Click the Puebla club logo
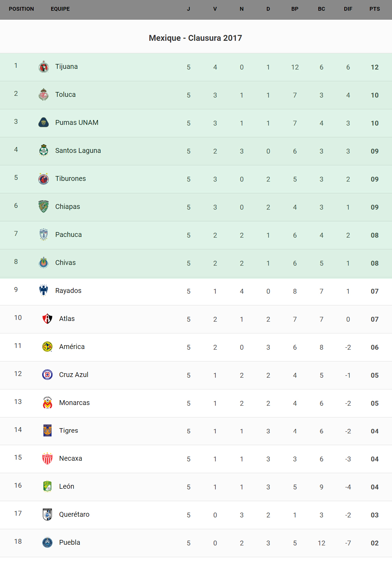392x561 pixels. click(47, 542)
